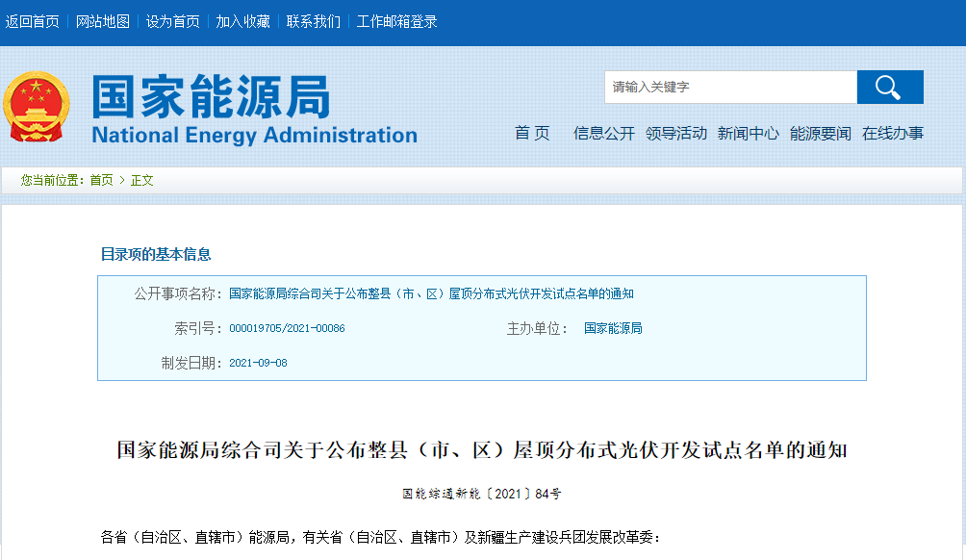The image size is (966, 560).
Task: Open 在线办事 online services menu
Action: click(x=893, y=134)
